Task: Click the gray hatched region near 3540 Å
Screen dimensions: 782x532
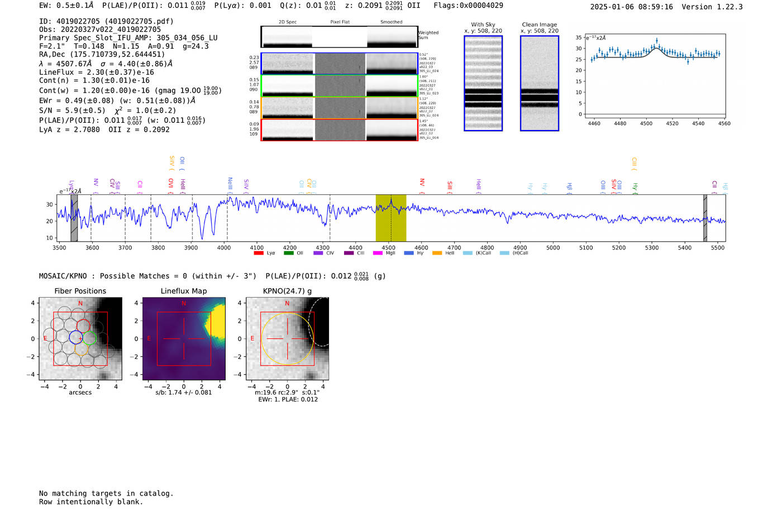Action: [74, 218]
